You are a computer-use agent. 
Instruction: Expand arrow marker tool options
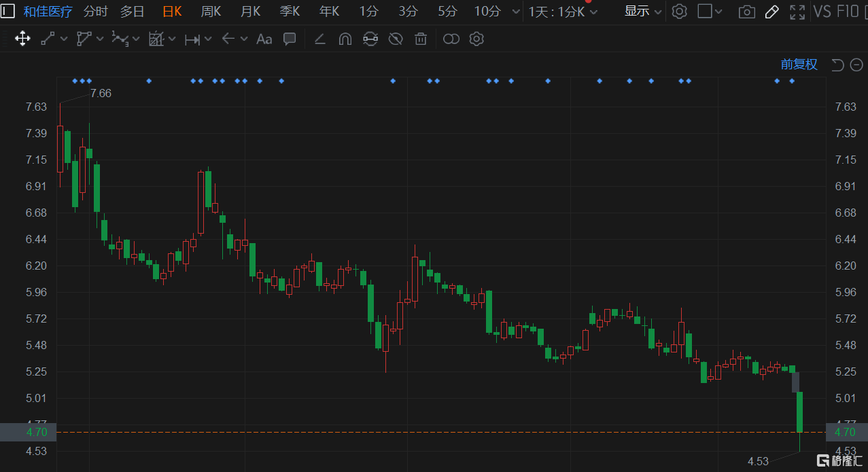[x=243, y=39]
